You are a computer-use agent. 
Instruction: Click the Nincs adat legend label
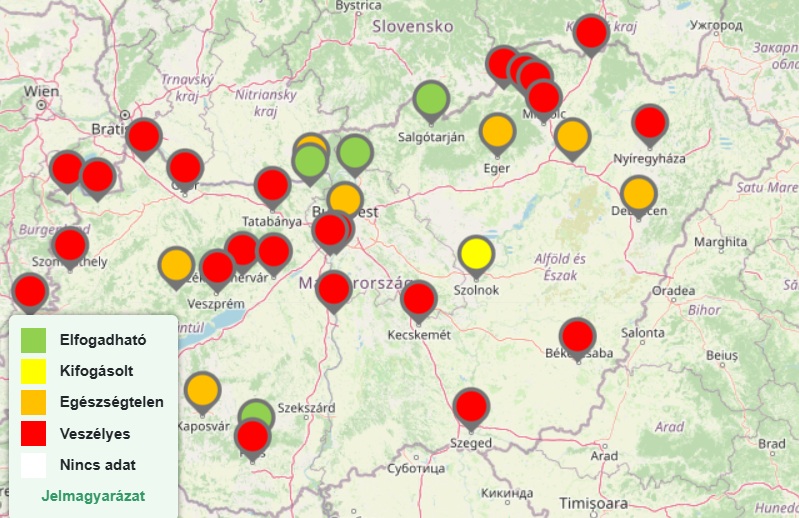[x=98, y=465]
